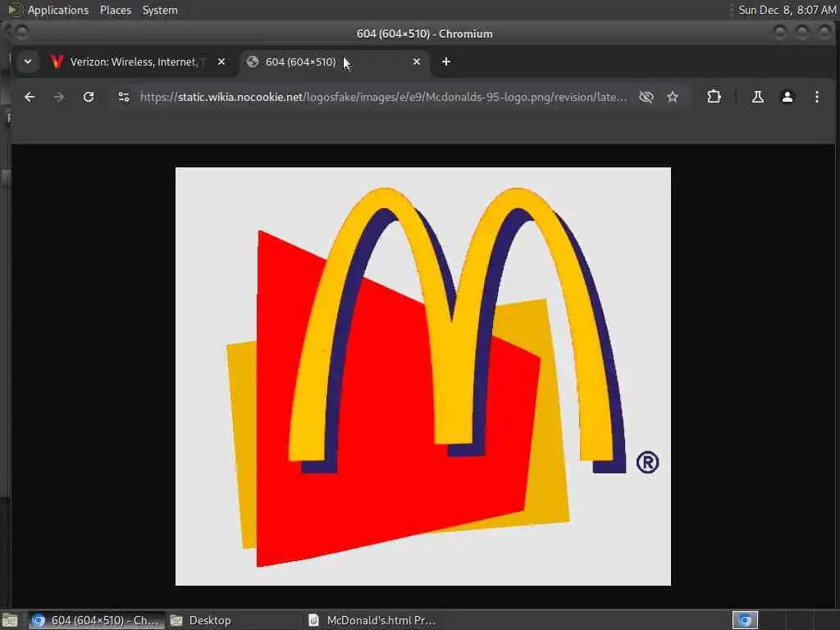The image size is (840, 630).
Task: Open the Applications menu
Action: tap(58, 10)
